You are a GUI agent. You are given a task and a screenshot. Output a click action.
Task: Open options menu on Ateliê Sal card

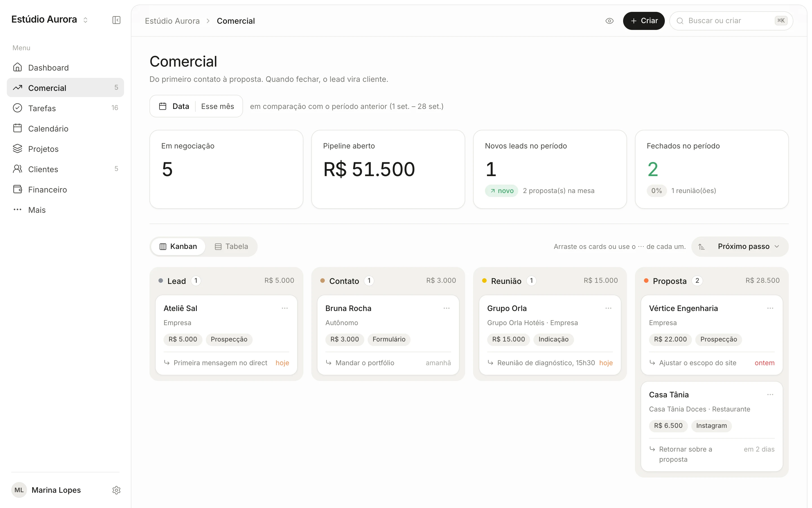click(x=284, y=308)
